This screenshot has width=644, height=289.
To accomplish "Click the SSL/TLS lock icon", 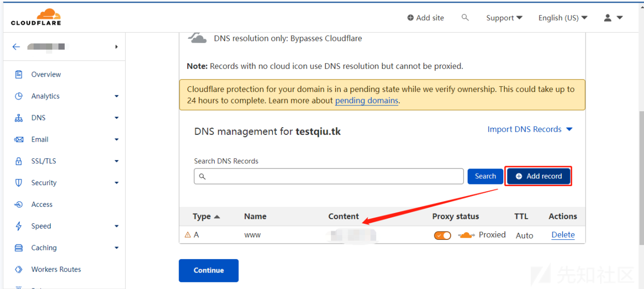I will point(19,161).
